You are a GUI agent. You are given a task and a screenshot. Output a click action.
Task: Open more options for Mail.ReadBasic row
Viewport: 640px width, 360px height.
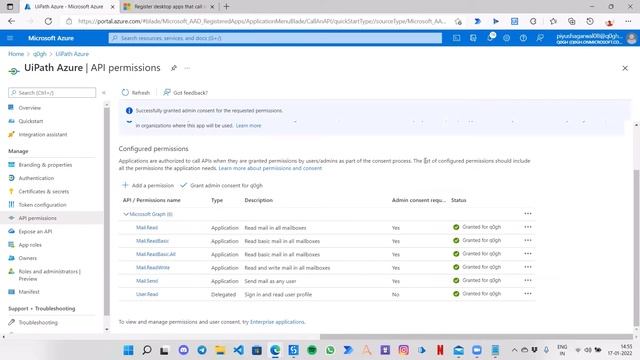point(528,240)
